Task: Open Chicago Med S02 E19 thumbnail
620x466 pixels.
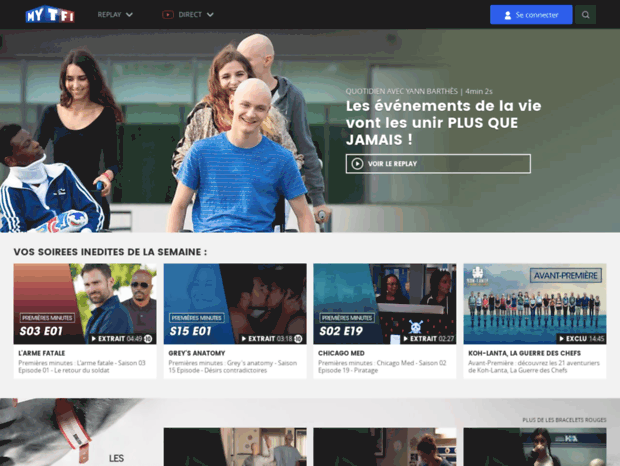Action: [x=385, y=304]
